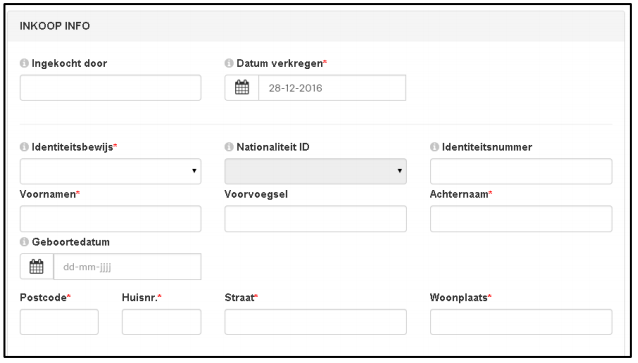This screenshot has width=638, height=363.
Task: Expand the Identiteitsbewijs dropdown
Action: click(x=111, y=171)
